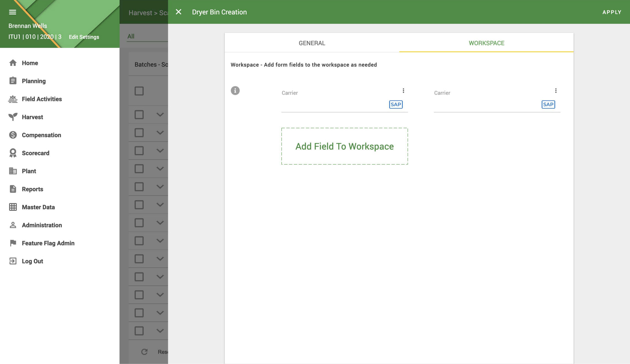This screenshot has height=364, width=630.
Task: Expand the first batch row chevron
Action: click(x=160, y=115)
